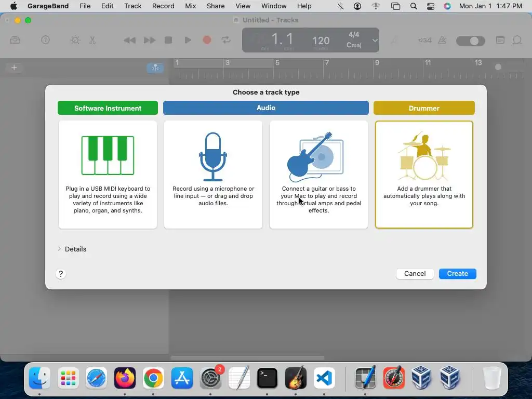Viewport: 532px width, 399px height.
Task: Open the Library icon in the toolbar
Action: point(15,40)
